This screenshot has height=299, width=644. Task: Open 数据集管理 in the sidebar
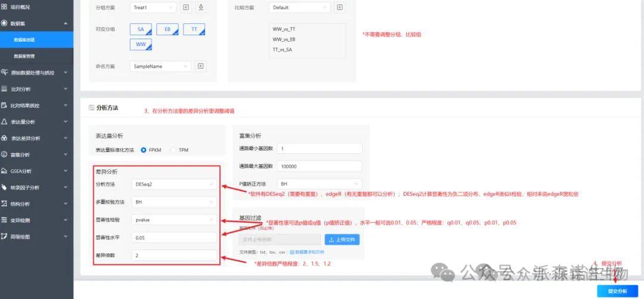tap(24, 56)
